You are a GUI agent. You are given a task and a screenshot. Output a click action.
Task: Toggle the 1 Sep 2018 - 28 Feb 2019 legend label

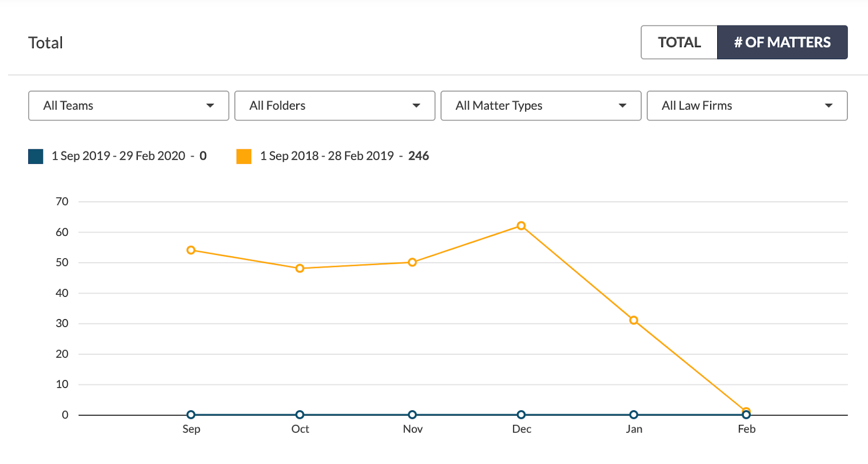pyautogui.click(x=327, y=156)
